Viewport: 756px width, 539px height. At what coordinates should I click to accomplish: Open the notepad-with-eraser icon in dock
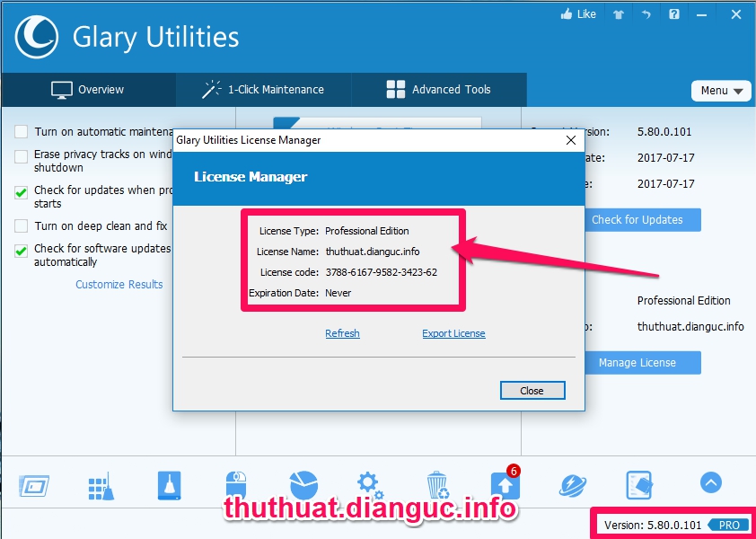639,485
